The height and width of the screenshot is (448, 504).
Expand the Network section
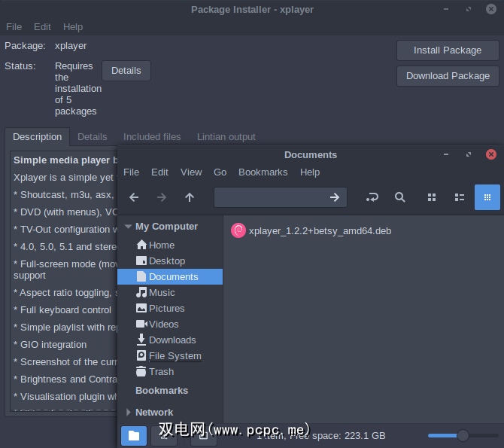pos(129,413)
